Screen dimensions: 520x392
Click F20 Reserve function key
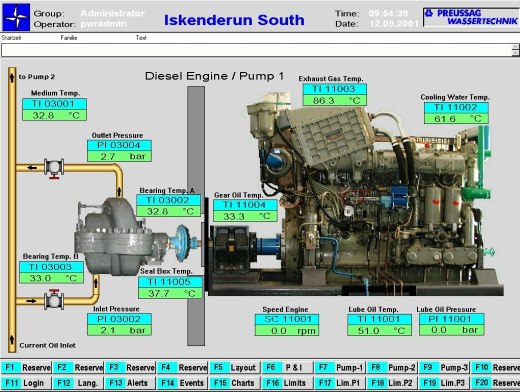click(496, 383)
